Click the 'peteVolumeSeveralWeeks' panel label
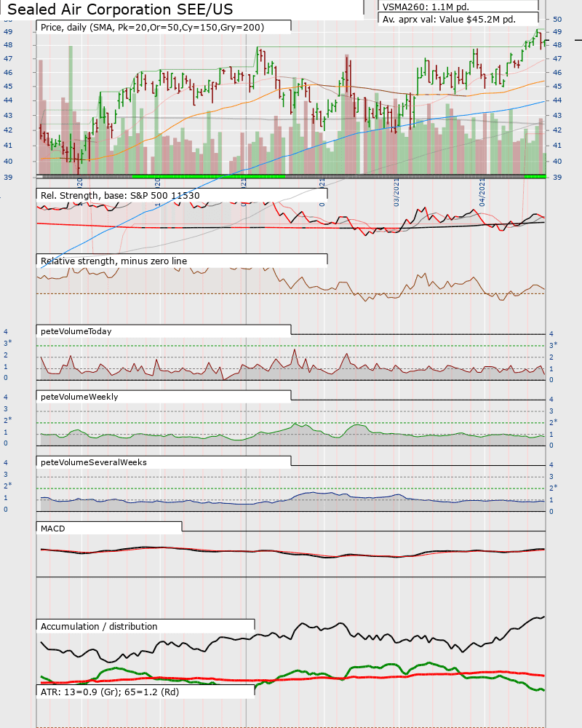 coord(94,462)
